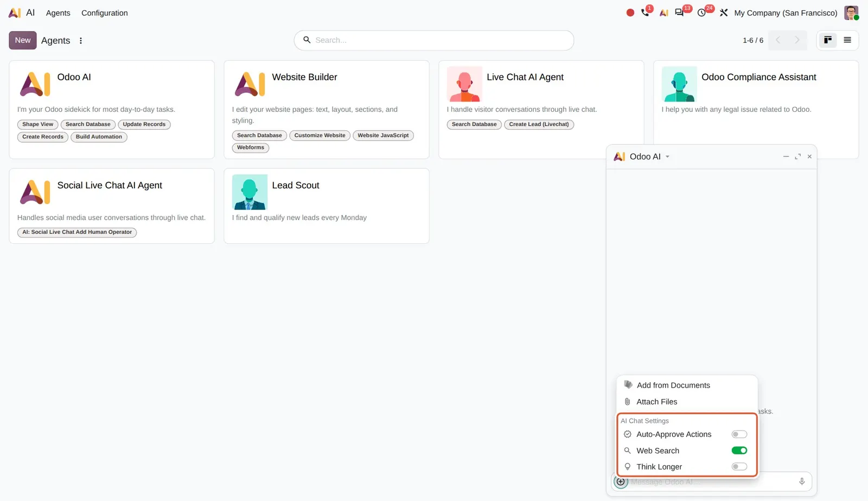Click the Website Builder card logo
The height and width of the screenshot is (501, 868).
point(250,84)
